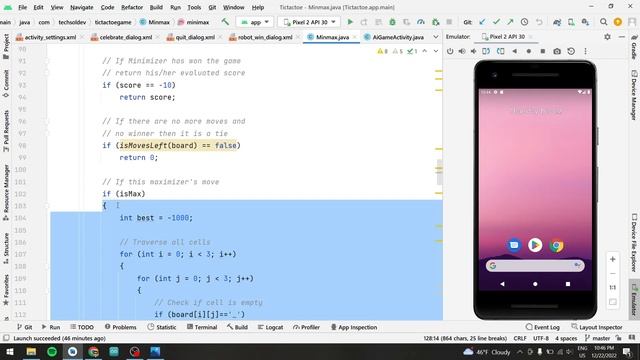
Task: Open the Event Log panel
Action: [542, 327]
